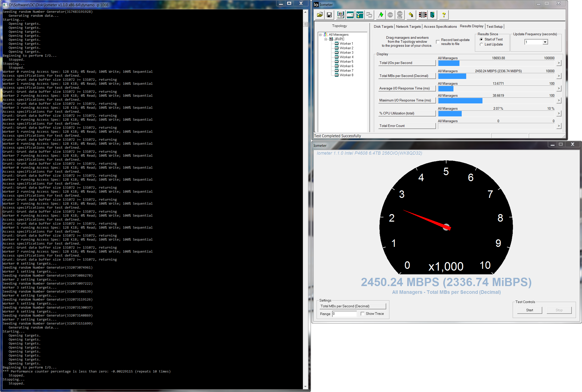Viewport: 582px width, 392px height.
Task: Click the meter Settings metric selector button
Action: coord(353,306)
